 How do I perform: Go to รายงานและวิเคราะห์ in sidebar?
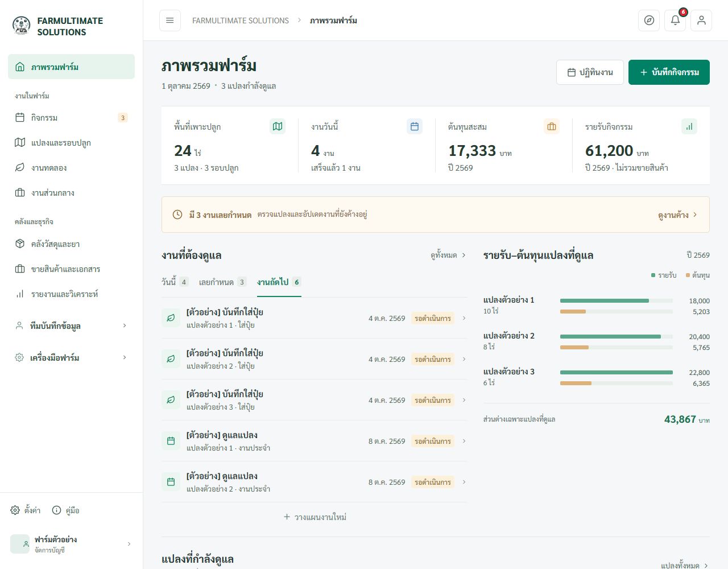(x=71, y=294)
